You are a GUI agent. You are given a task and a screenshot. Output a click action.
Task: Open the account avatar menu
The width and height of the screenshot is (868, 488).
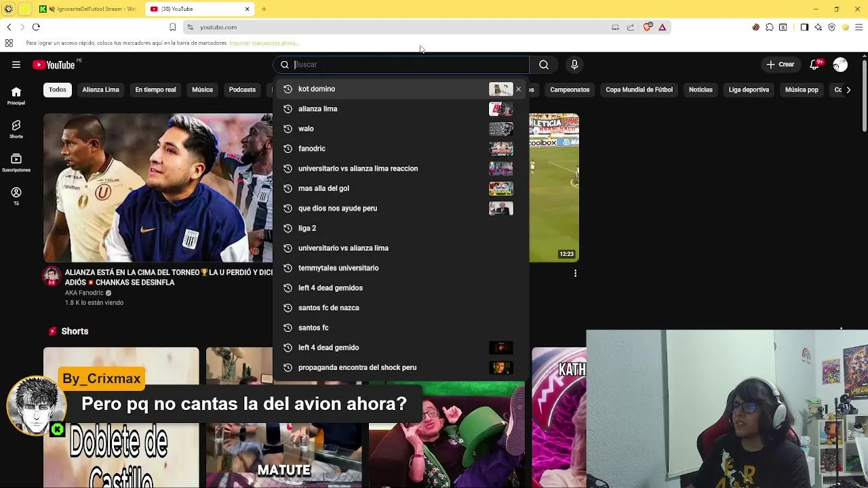coord(840,64)
